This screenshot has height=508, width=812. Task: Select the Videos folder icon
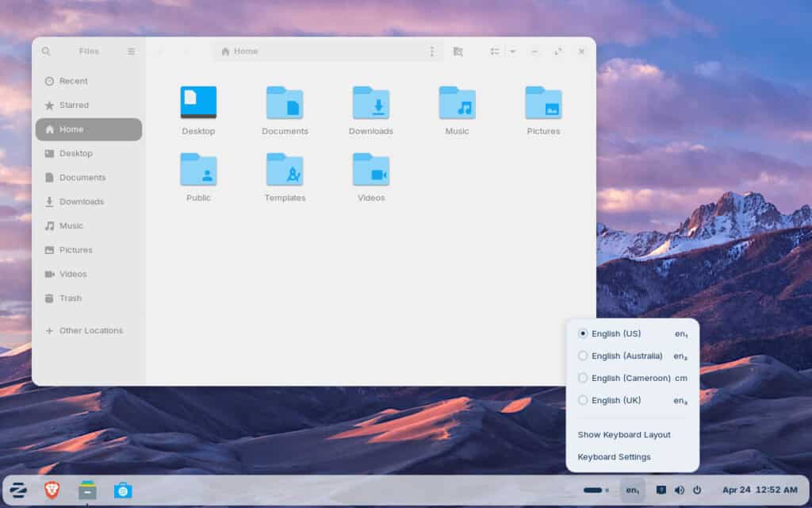coord(371,170)
